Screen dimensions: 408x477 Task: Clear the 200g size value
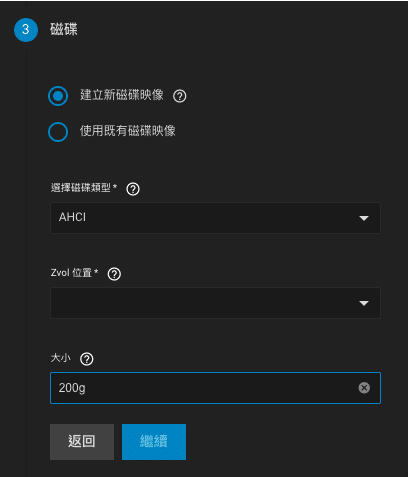364,388
